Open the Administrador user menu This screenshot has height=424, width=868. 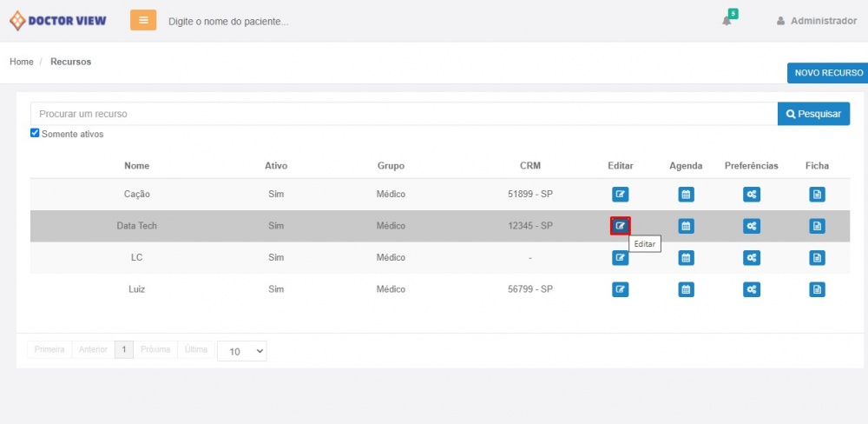point(816,21)
